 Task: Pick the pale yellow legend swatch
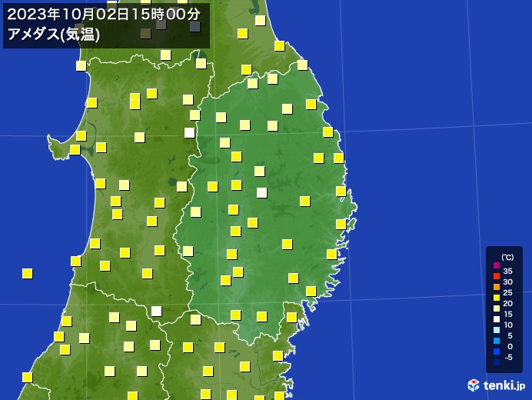coord(497,308)
